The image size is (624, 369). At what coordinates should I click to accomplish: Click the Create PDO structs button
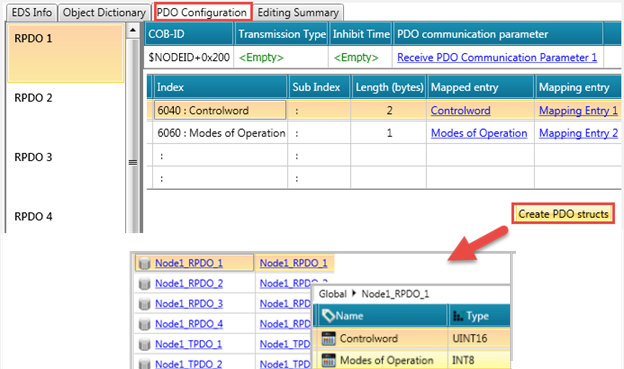563,214
